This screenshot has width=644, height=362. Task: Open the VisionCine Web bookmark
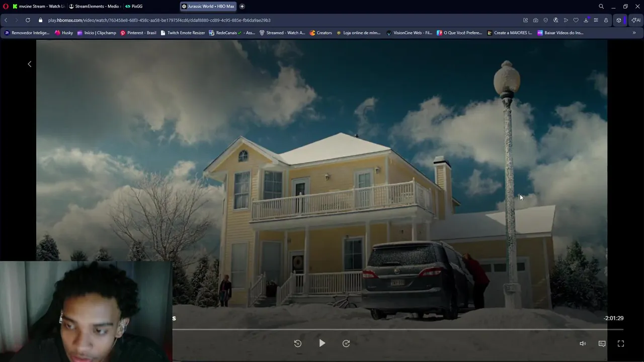pyautogui.click(x=410, y=33)
